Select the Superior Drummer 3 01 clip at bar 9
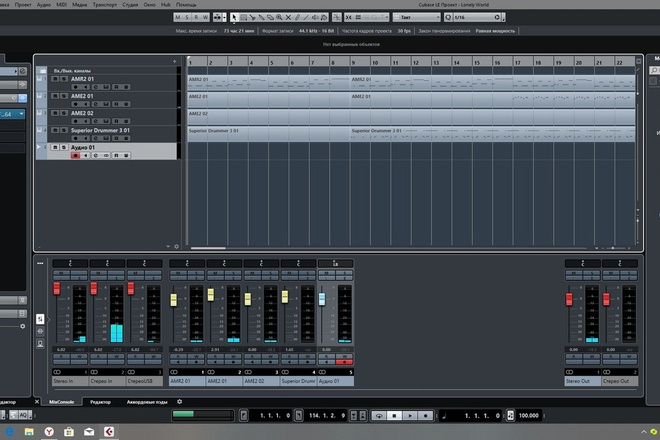Screen dimensions: 660x440 click(x=493, y=134)
